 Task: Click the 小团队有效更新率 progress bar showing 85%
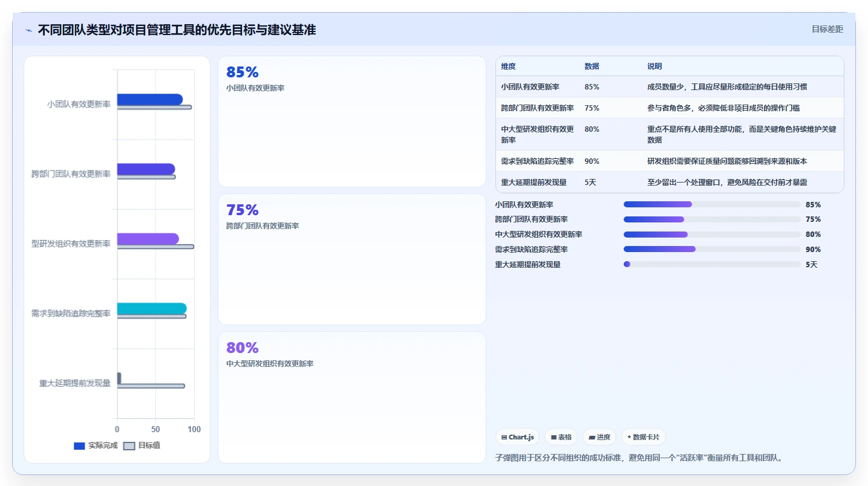click(x=712, y=204)
